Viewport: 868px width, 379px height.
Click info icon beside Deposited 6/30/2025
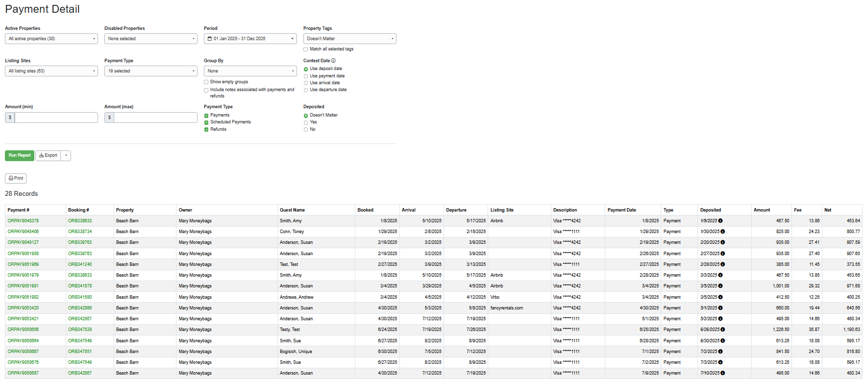(x=723, y=341)
